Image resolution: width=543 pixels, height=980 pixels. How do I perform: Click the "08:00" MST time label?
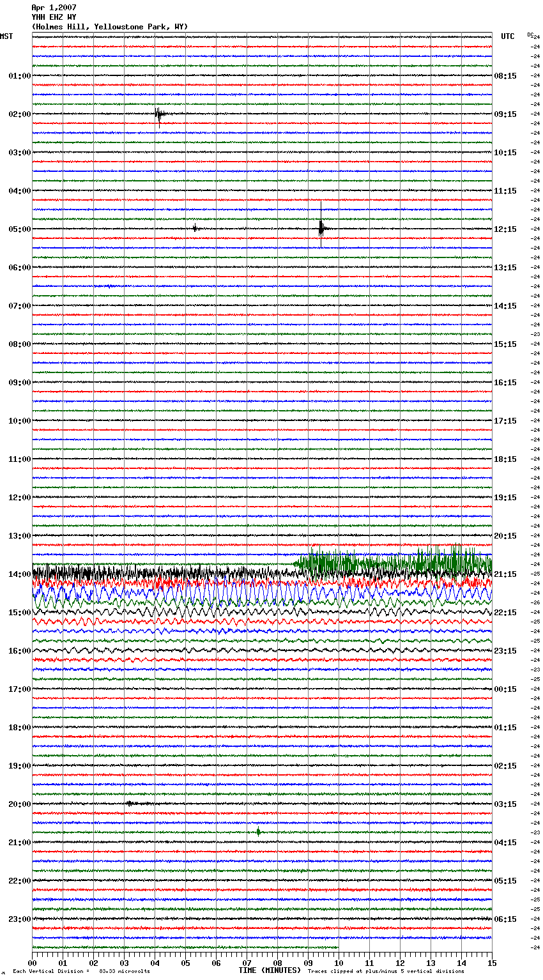coord(20,344)
